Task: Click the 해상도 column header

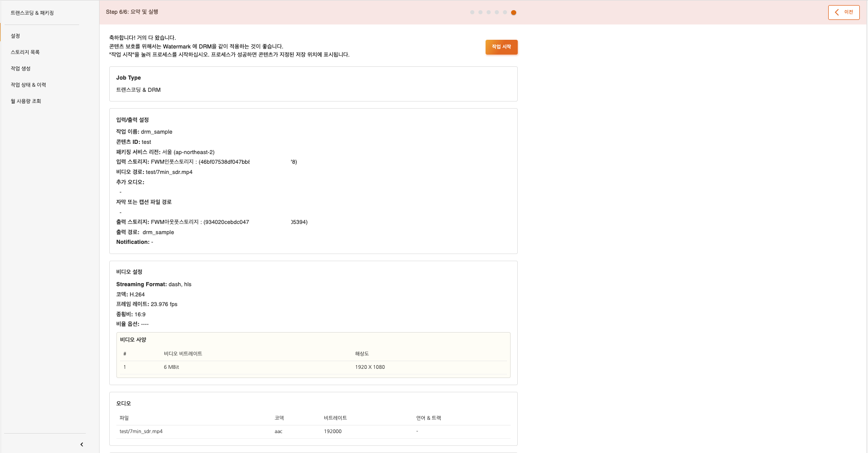Action: coord(362,354)
